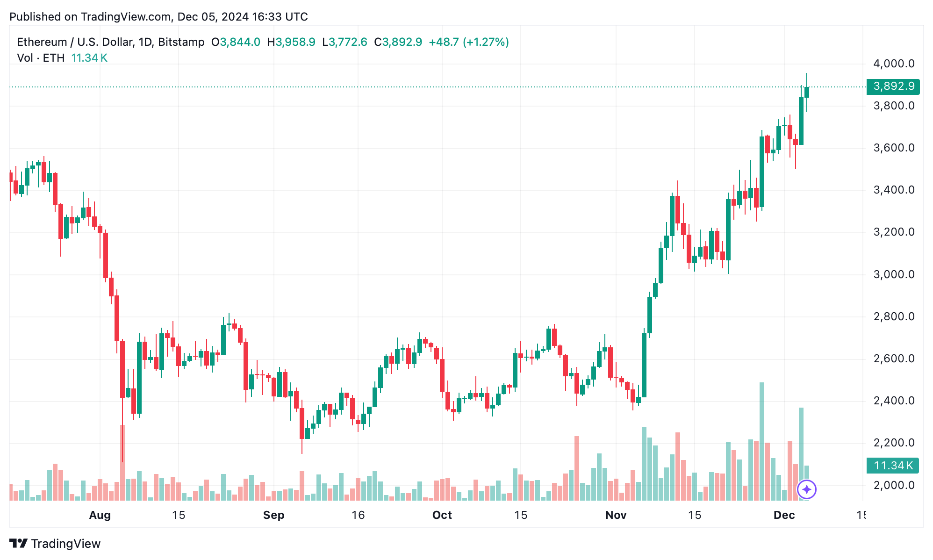933x560 pixels.
Task: Click the 3,000.0 price axis label
Action: (x=894, y=274)
